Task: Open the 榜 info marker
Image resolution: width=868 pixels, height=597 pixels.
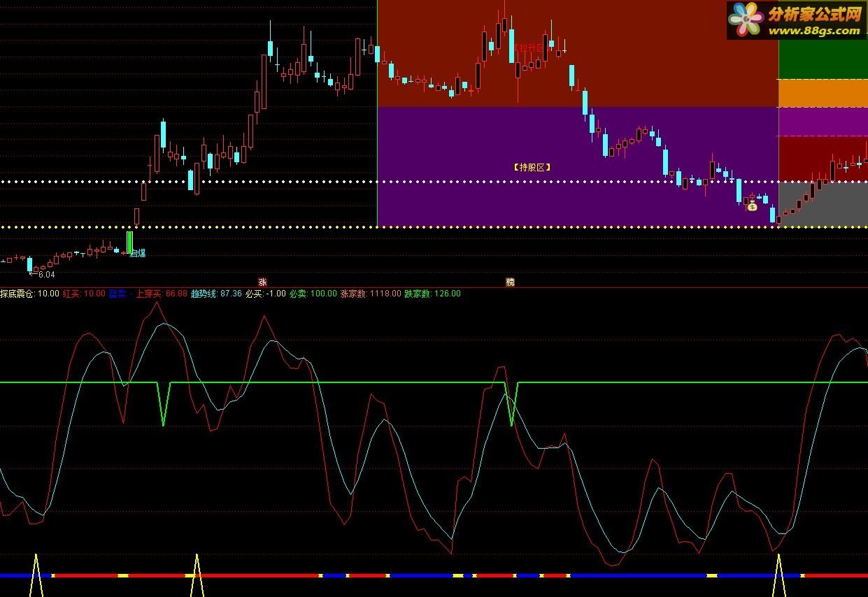Action: point(511,282)
